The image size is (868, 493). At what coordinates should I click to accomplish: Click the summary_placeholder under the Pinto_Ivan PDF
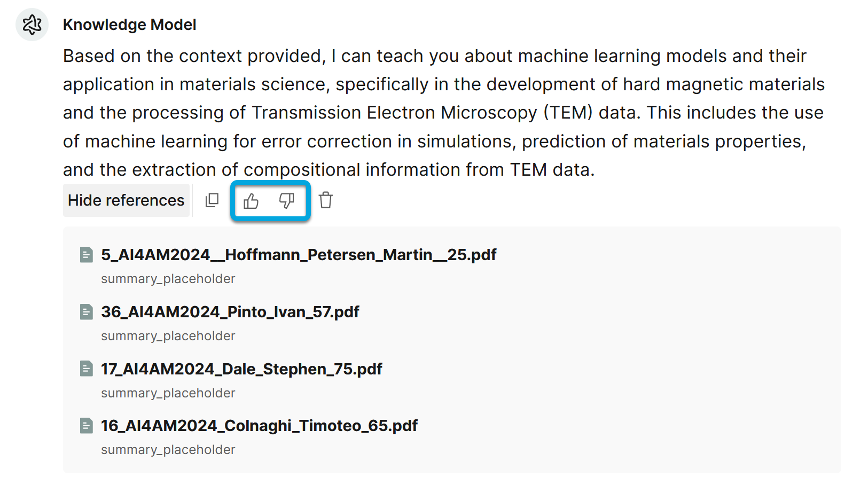tap(168, 336)
